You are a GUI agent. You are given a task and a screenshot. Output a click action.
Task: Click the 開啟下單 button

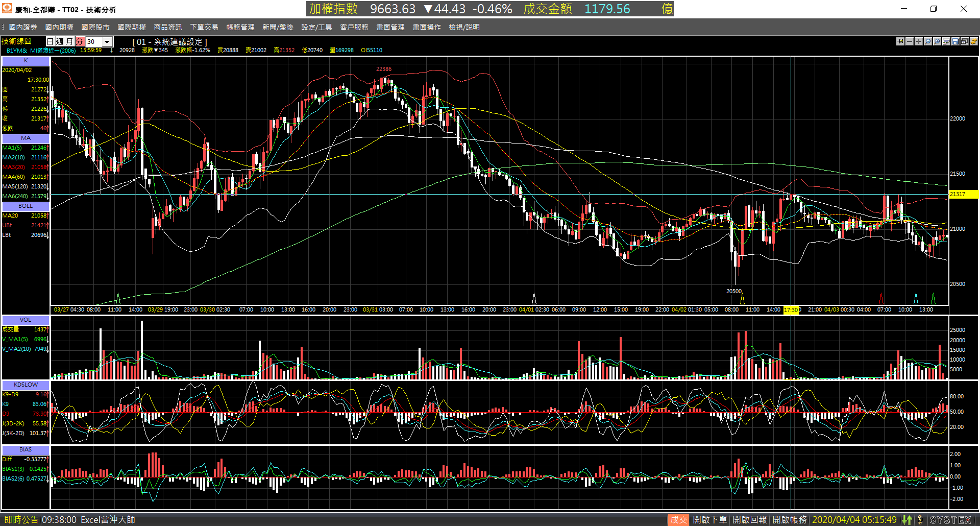[x=710, y=520]
